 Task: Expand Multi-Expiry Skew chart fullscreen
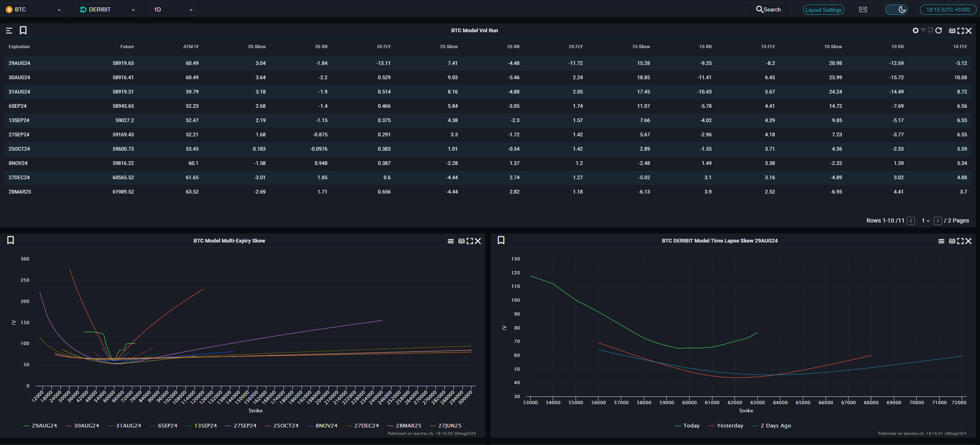coord(470,241)
